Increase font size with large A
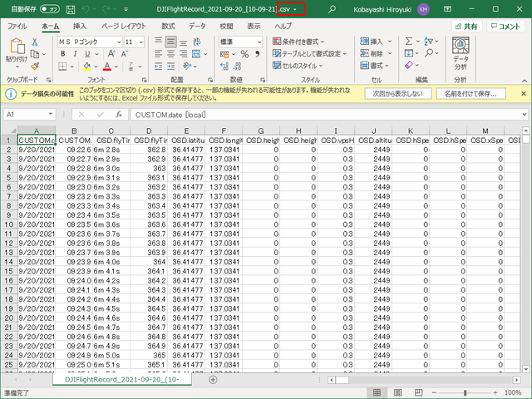 [x=111, y=54]
